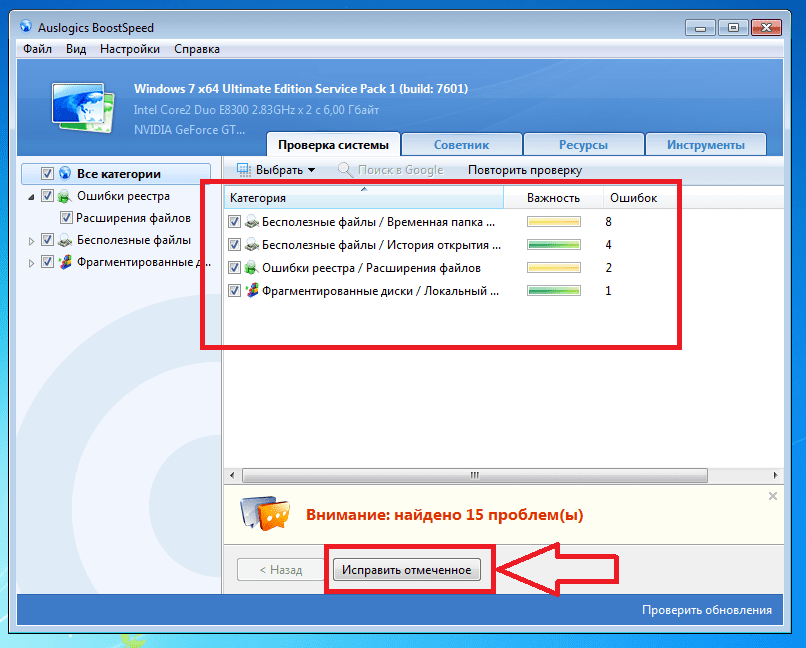Click the Поиск в Google button

pyautogui.click(x=391, y=170)
